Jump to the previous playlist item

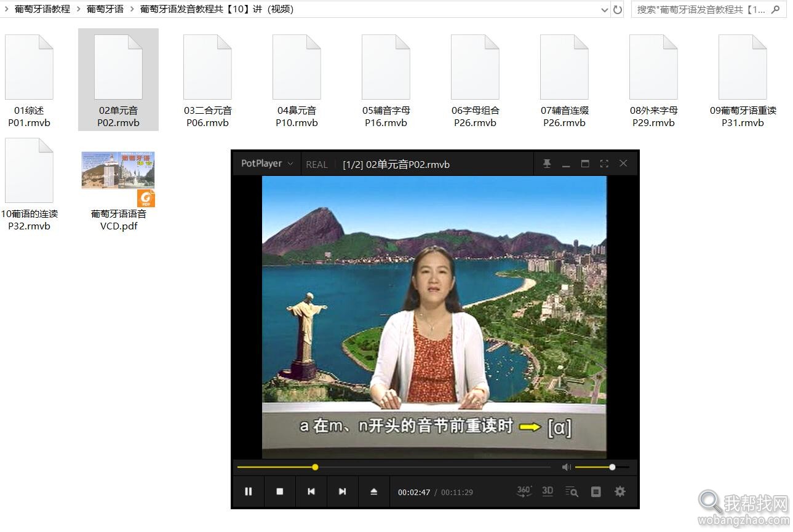pyautogui.click(x=311, y=491)
